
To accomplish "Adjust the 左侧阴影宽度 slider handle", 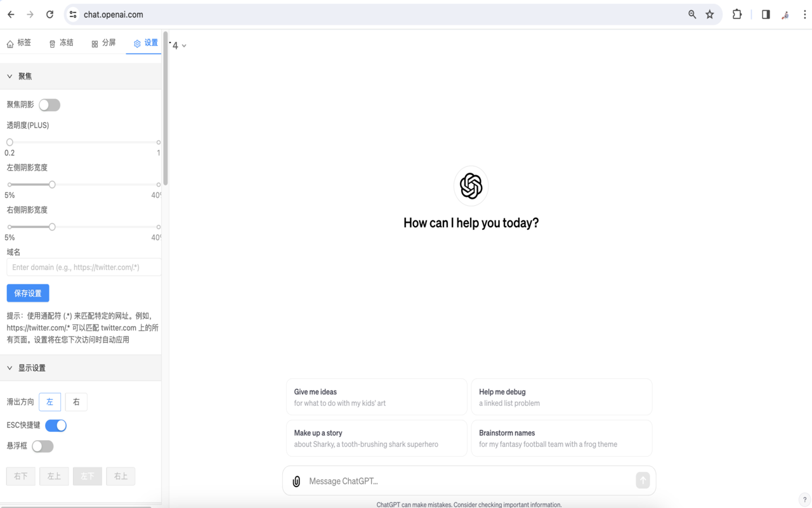I will click(x=52, y=185).
